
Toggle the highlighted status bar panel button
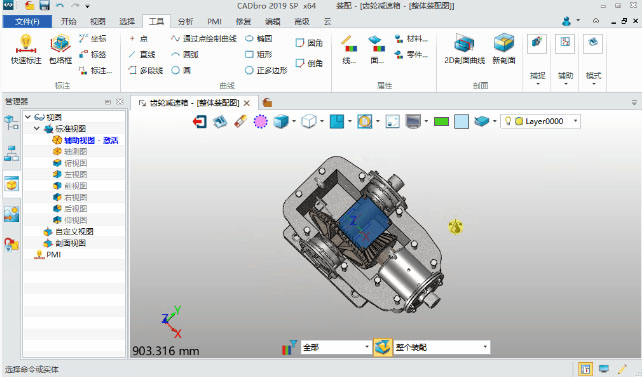[x=585, y=369]
